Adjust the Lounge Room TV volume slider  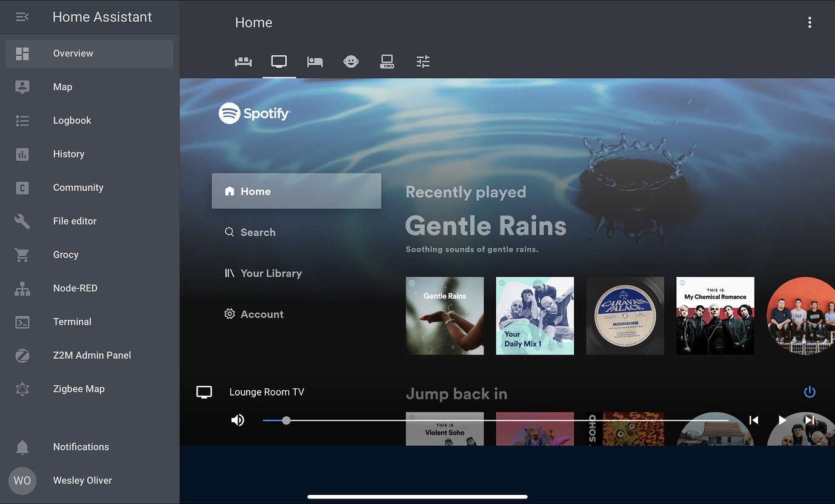[x=496, y=420]
